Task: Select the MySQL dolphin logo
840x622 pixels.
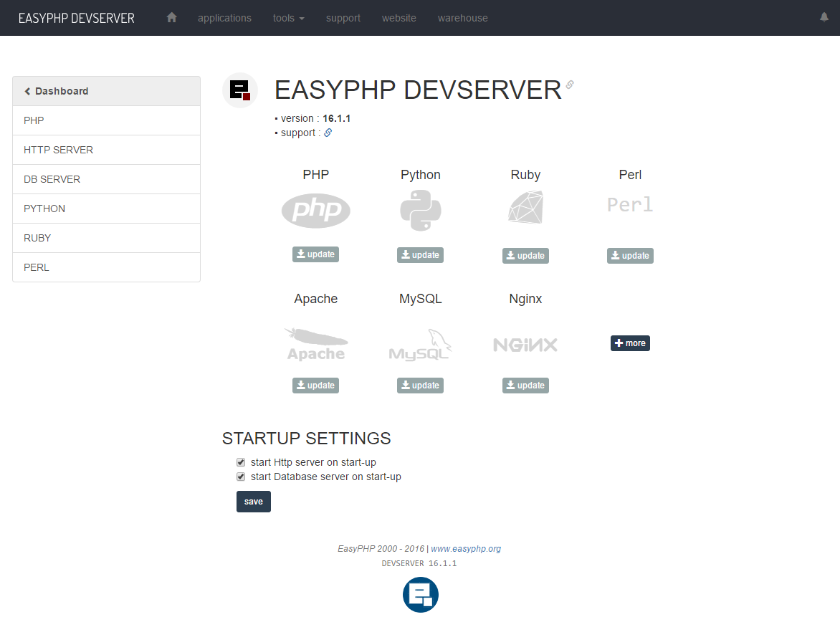Action: 420,344
